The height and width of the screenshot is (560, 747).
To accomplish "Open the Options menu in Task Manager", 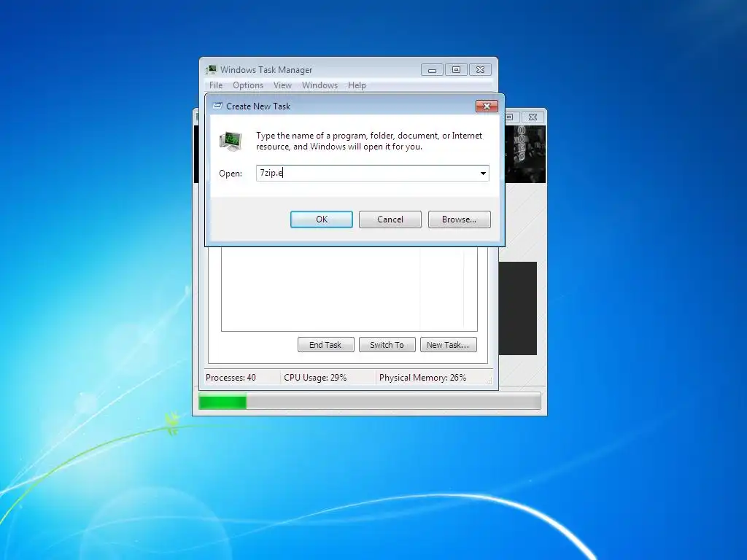I will point(248,85).
